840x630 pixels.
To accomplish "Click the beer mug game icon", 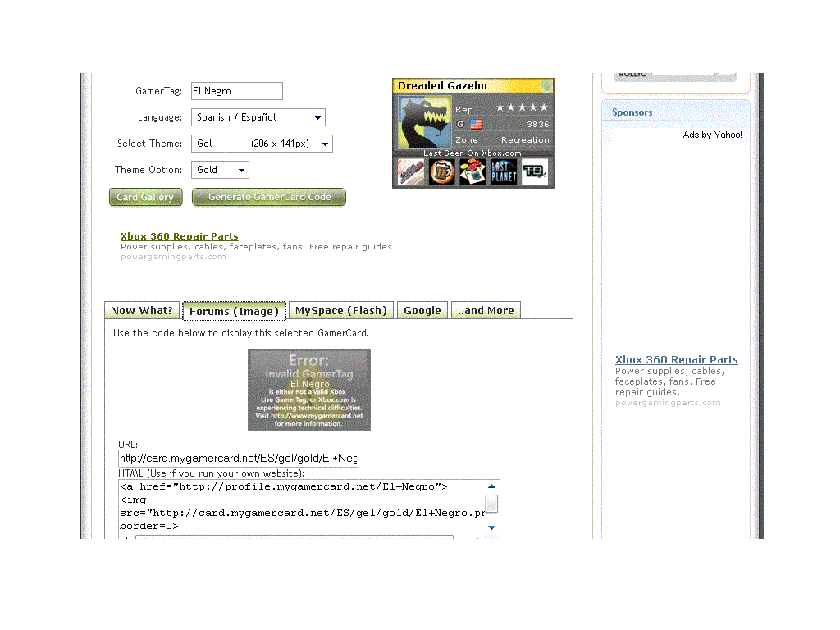I will [x=442, y=172].
